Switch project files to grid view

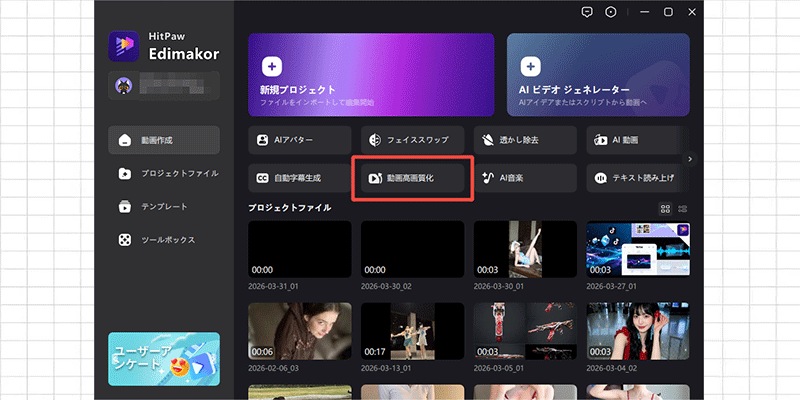click(665, 208)
